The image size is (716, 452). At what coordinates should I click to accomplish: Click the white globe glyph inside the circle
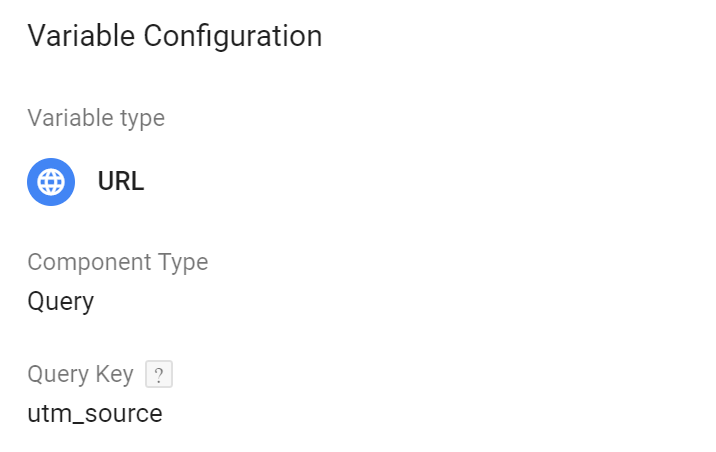click(x=51, y=182)
